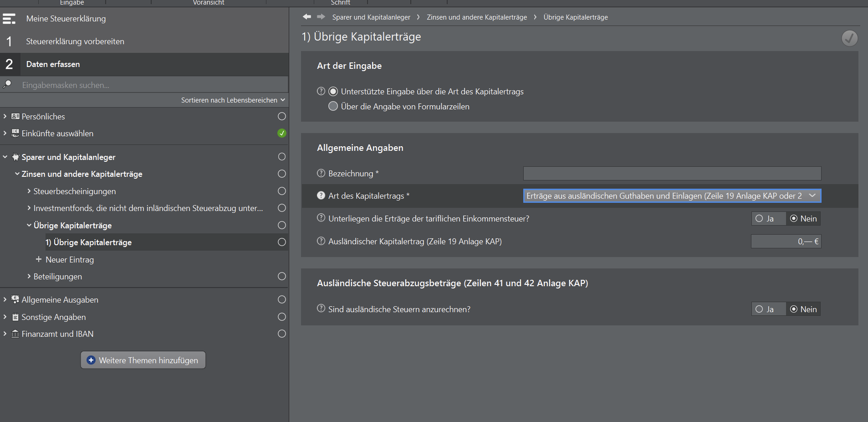Open help icon next to Bezeichnung
This screenshot has height=422, width=868.
[321, 173]
